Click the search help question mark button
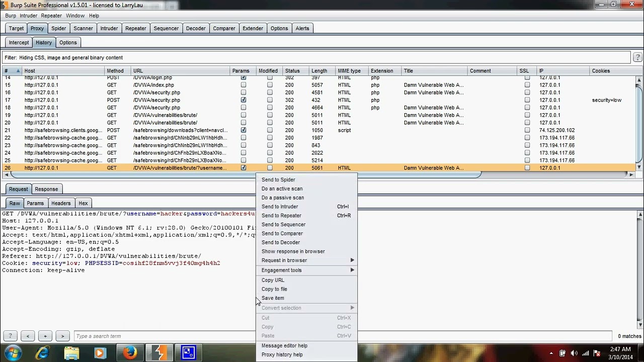The width and height of the screenshot is (644, 362). pyautogui.click(x=10, y=336)
